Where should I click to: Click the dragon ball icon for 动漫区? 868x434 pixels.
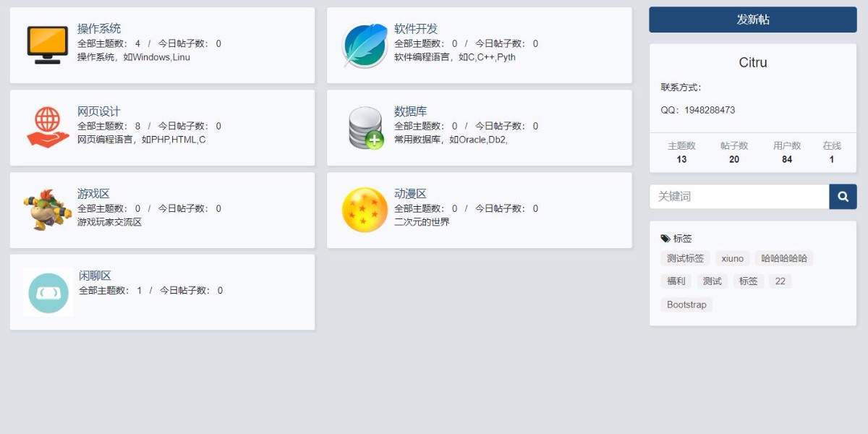coord(365,210)
